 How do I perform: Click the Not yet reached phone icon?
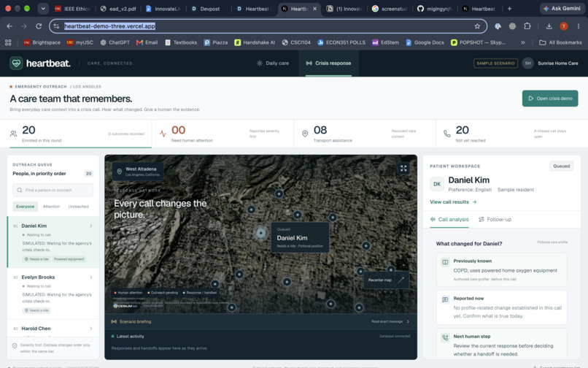(446, 134)
